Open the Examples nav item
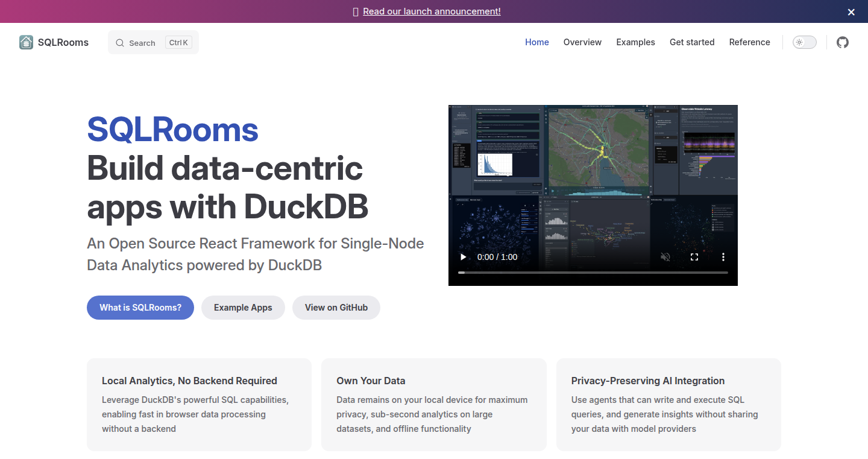 (635, 42)
